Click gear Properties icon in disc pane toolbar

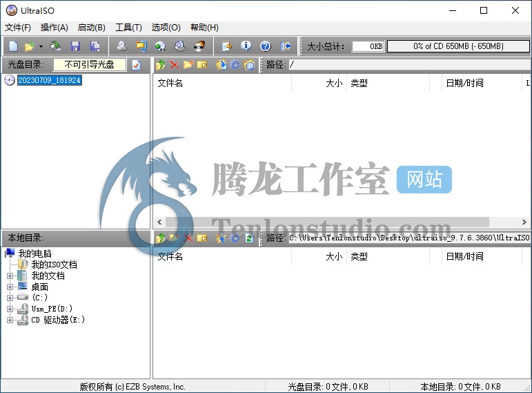point(235,64)
